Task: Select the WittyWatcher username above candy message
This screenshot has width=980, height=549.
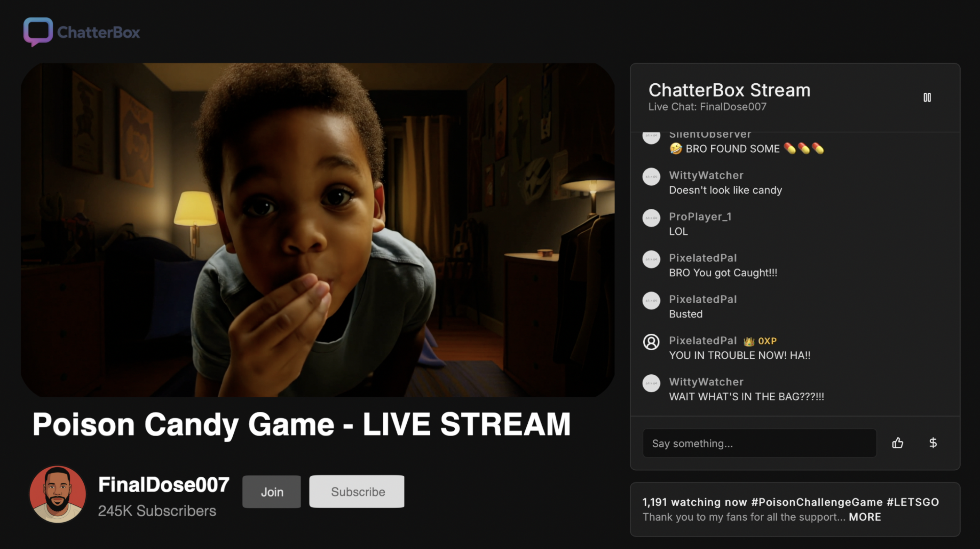Action: pyautogui.click(x=706, y=175)
